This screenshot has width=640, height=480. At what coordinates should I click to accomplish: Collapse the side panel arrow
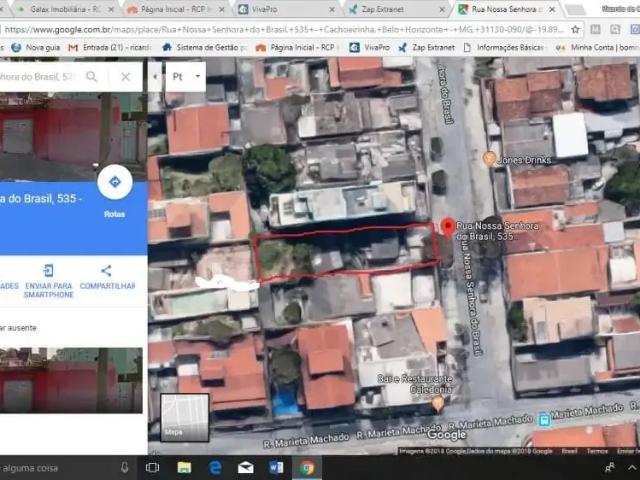tap(155, 77)
